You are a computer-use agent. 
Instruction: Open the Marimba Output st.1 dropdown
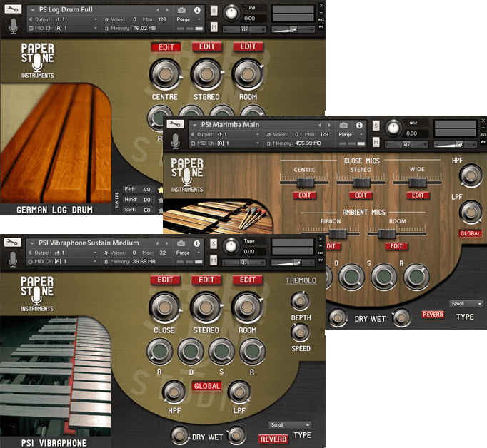pos(225,134)
